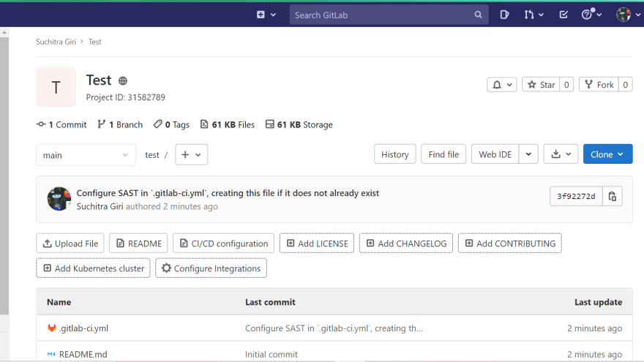This screenshot has height=362, width=644.
Task: Click commit author avatar
Action: (59, 199)
